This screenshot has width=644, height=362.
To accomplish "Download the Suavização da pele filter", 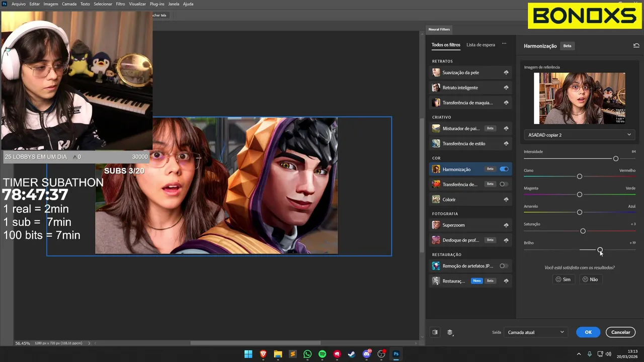I will point(506,72).
